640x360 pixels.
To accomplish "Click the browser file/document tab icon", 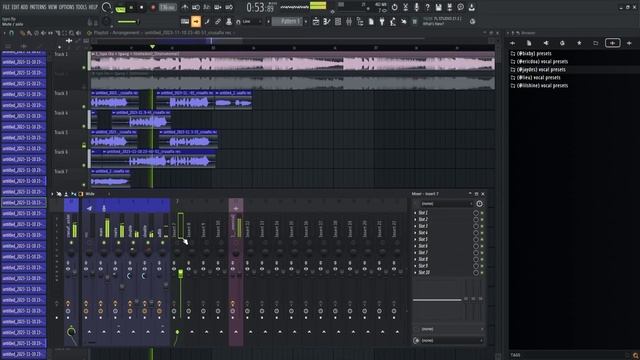I will tap(529, 43).
